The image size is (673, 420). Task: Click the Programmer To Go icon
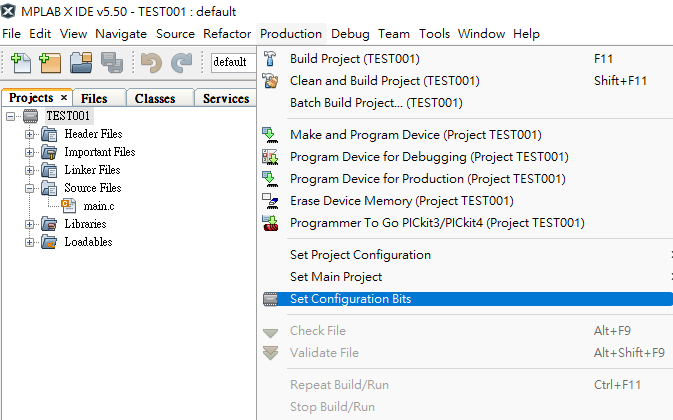(x=270, y=223)
